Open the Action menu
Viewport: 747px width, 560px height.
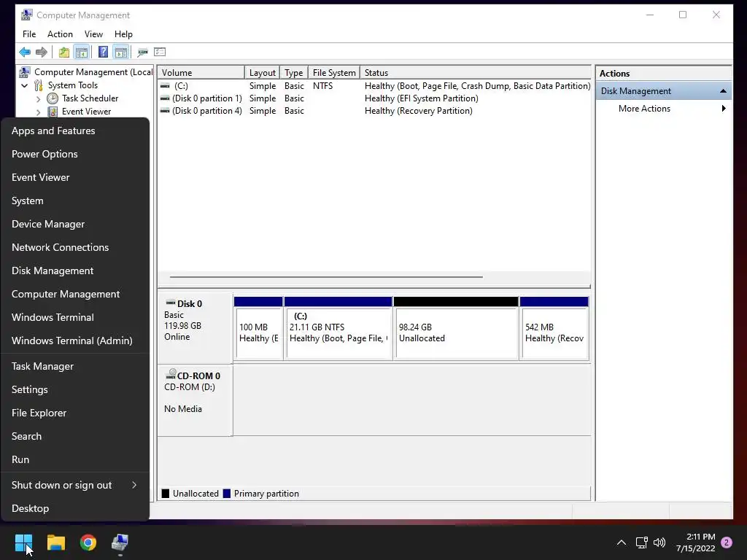[60, 34]
